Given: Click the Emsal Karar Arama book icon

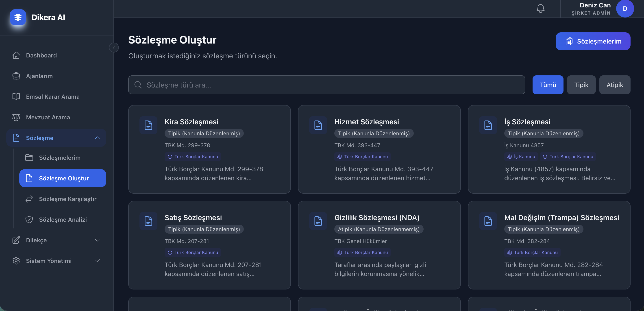Looking at the screenshot, I should (16, 96).
